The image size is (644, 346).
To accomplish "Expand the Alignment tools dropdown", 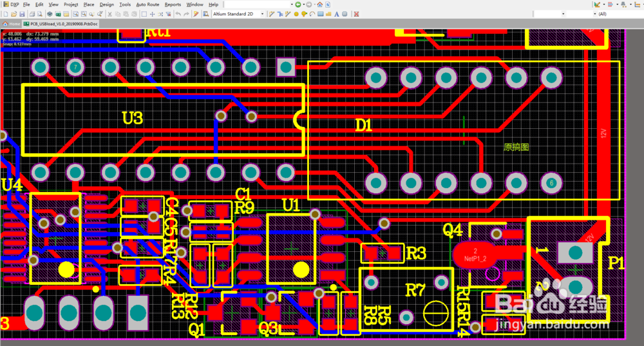I will tap(618, 5).
